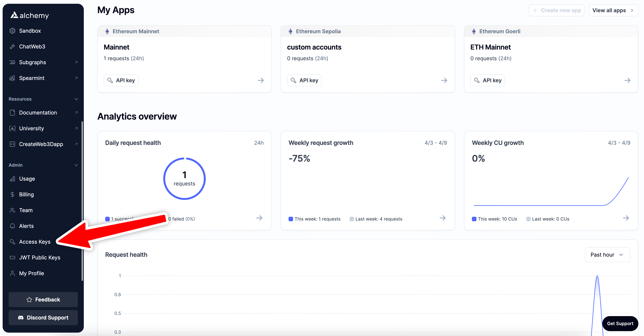The image size is (644, 336).
Task: Open Weekly CU growth details arrow
Action: [x=626, y=218]
